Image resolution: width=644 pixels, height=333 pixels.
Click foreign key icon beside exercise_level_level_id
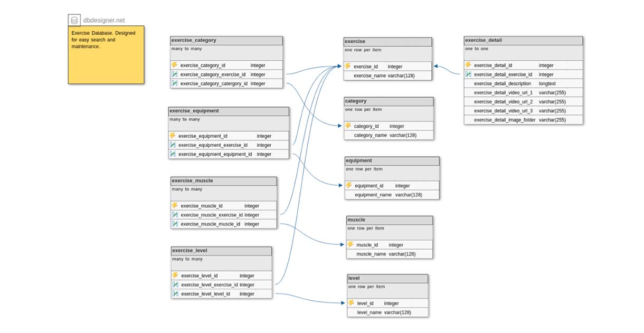point(175,293)
